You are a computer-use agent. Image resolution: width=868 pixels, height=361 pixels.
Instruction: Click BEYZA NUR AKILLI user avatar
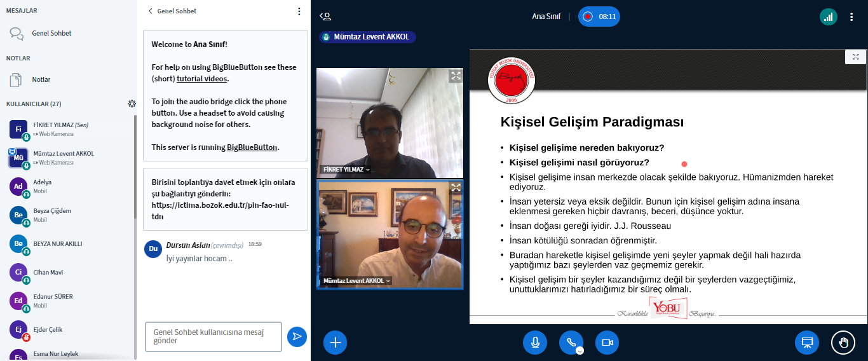click(x=19, y=244)
